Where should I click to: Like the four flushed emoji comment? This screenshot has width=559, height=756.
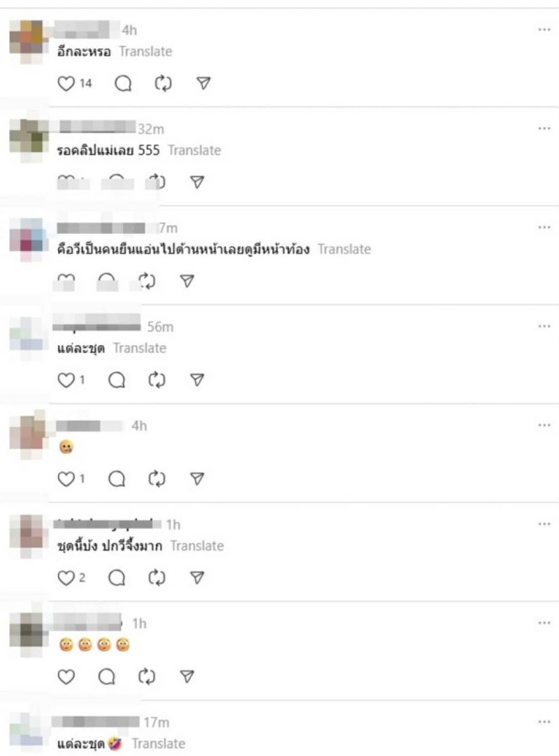pyautogui.click(x=66, y=676)
